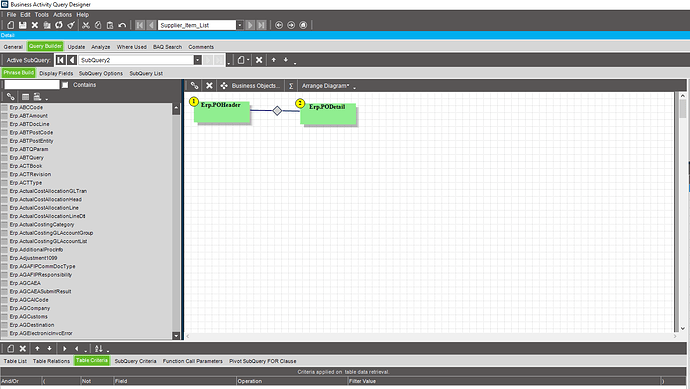690x389 pixels.
Task: Delete the active subquery with its X icon
Action: 259,60
